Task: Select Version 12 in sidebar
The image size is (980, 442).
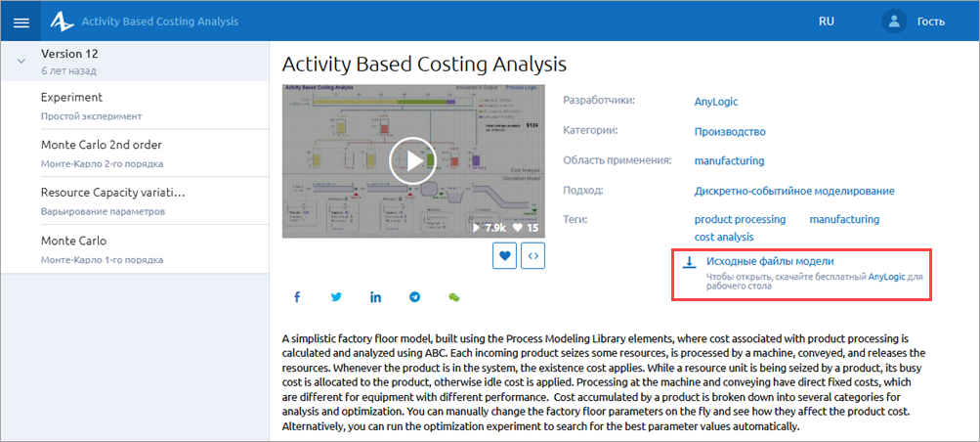Action: coord(135,62)
